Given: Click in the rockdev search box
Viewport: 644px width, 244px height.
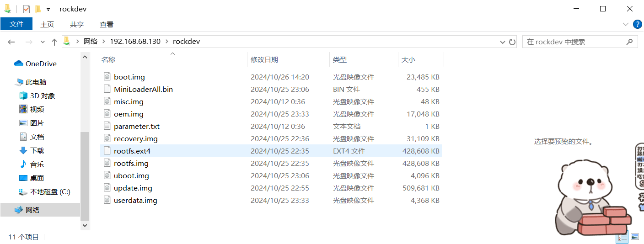Looking at the screenshot, I should (574, 42).
